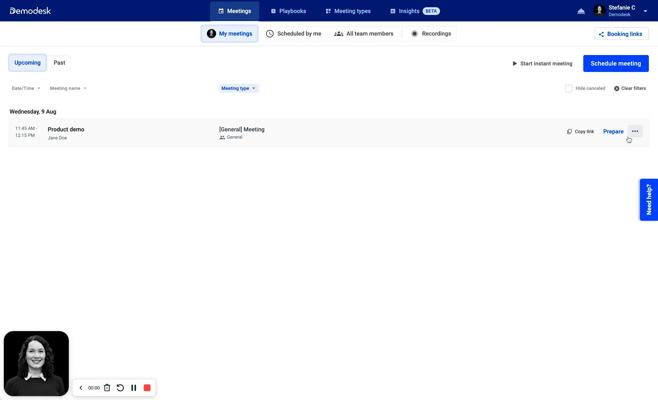Screen dimensions: 658x400
Task: Click the notification icon beside the profile
Action: pos(581,11)
